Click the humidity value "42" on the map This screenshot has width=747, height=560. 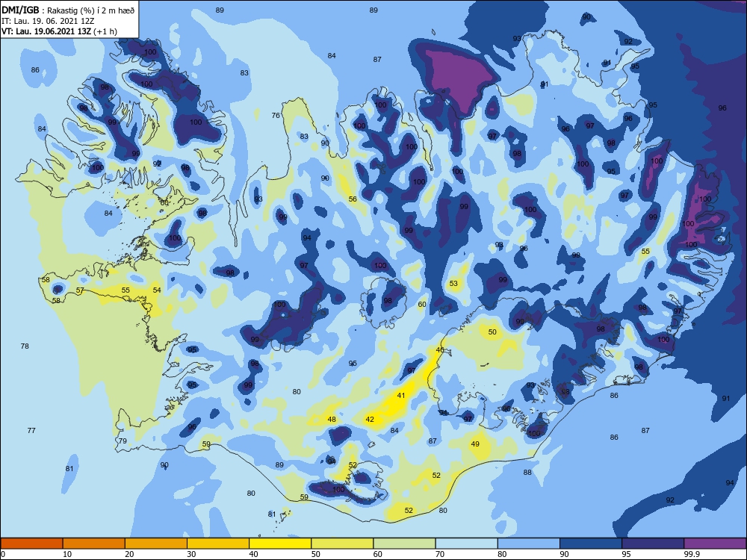(370, 420)
